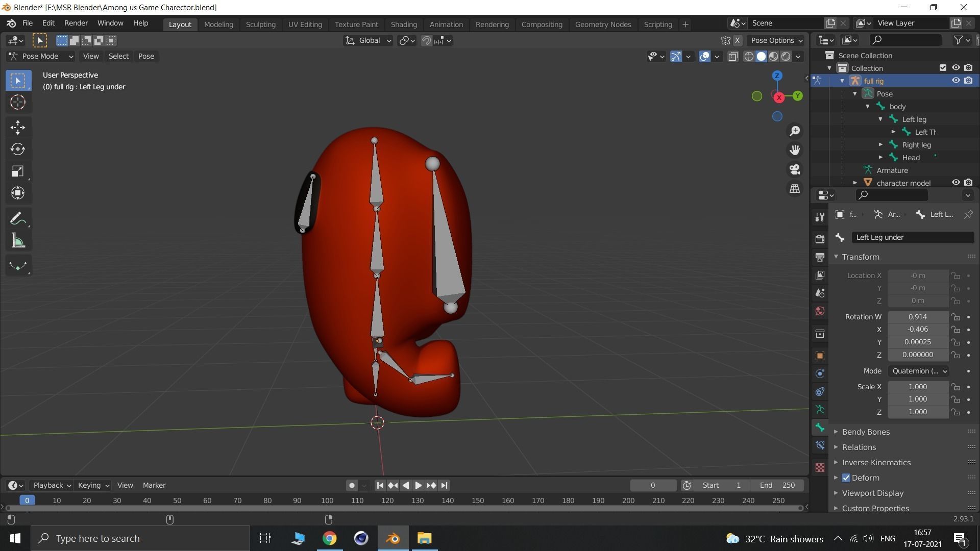Click Scale X value field
This screenshot has width=980, height=551.
pos(918,387)
